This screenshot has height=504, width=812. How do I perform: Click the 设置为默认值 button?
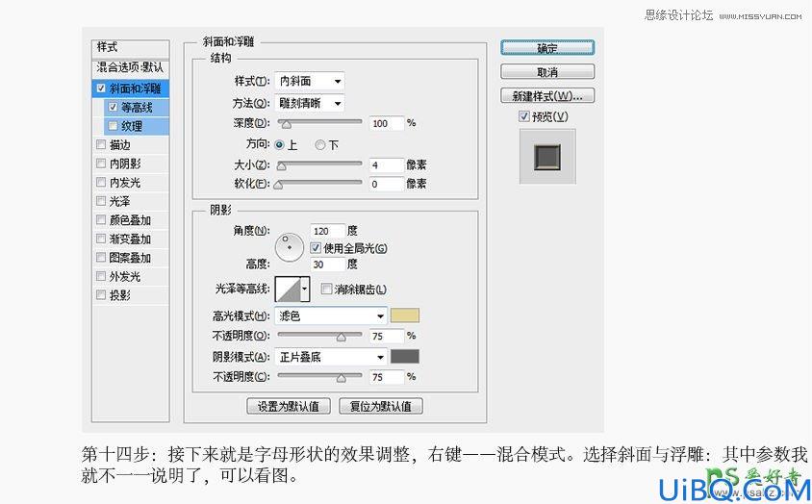click(289, 406)
